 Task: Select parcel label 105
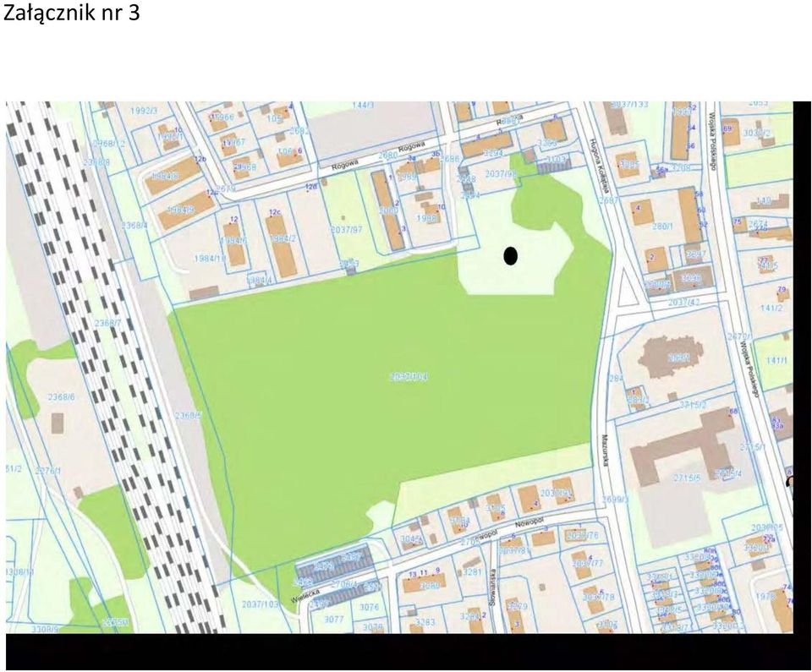tap(274, 118)
